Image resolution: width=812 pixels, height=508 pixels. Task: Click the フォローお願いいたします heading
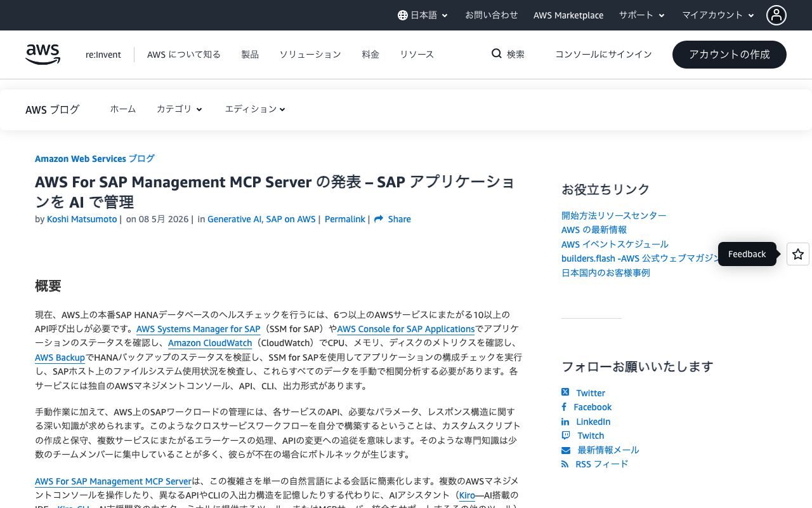(x=637, y=366)
